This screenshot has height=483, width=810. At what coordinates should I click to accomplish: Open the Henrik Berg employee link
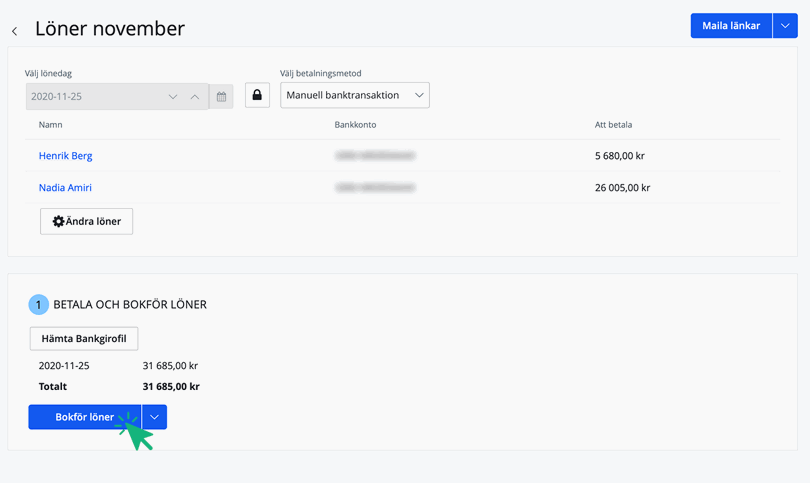tap(66, 156)
